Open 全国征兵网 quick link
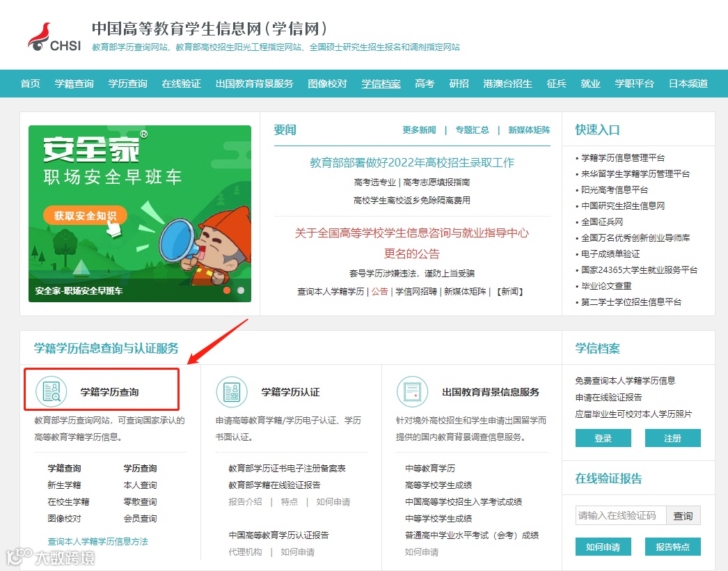Viewport: 728px width, 571px height. coord(602,221)
